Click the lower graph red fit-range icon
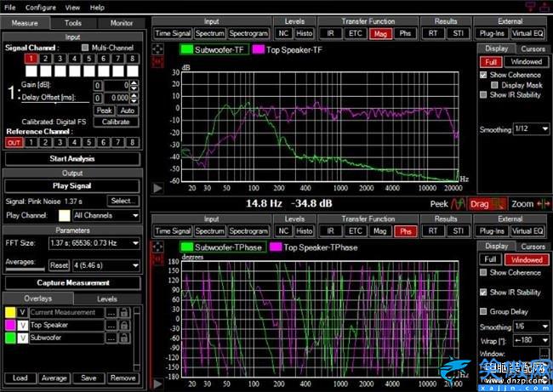This screenshot has height=392, width=553. (157, 260)
